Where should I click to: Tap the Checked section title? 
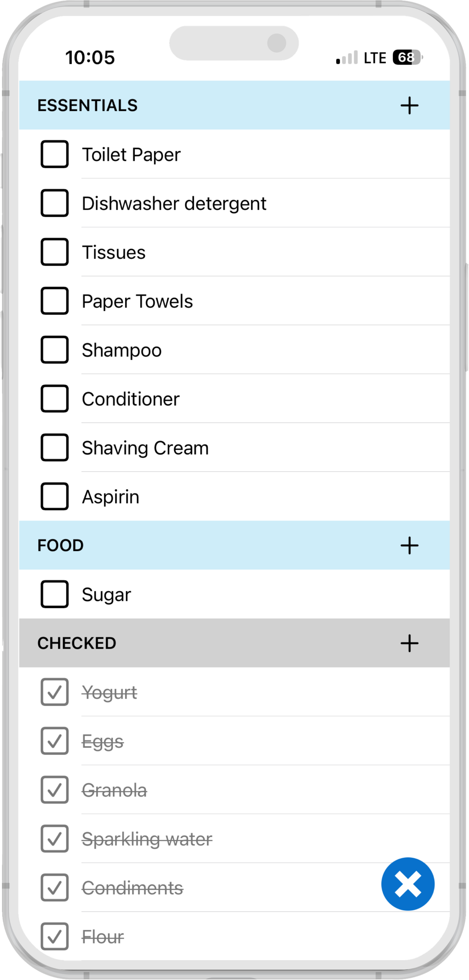77,643
